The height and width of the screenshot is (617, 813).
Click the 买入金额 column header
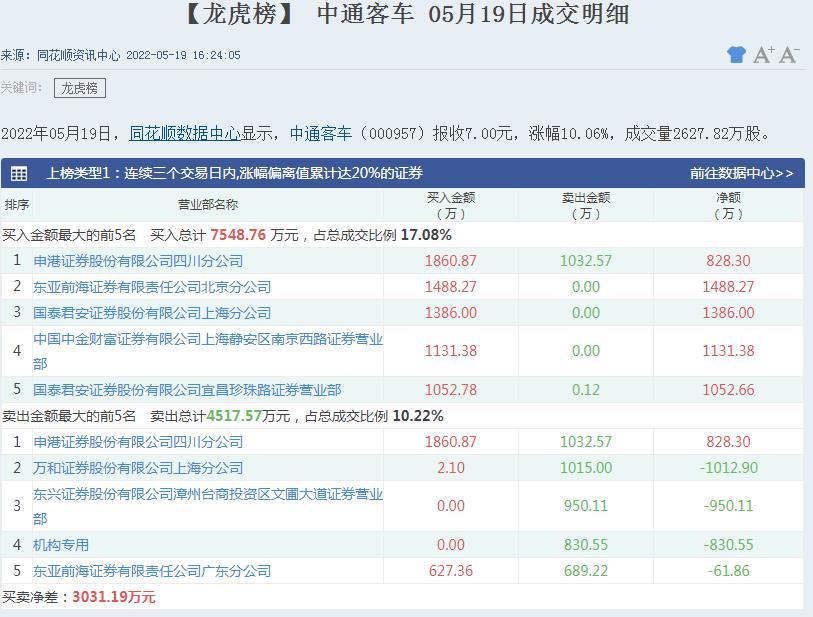pos(451,205)
